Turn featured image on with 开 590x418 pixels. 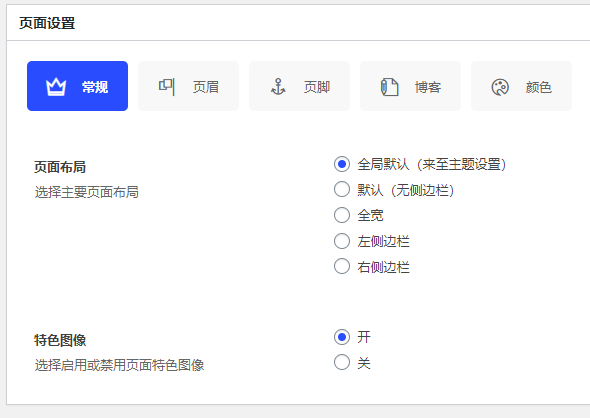pyautogui.click(x=342, y=337)
